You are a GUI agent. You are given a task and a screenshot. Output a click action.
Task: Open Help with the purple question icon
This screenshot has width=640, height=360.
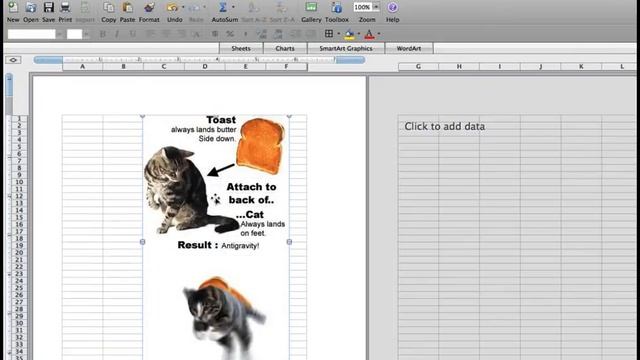tap(392, 8)
